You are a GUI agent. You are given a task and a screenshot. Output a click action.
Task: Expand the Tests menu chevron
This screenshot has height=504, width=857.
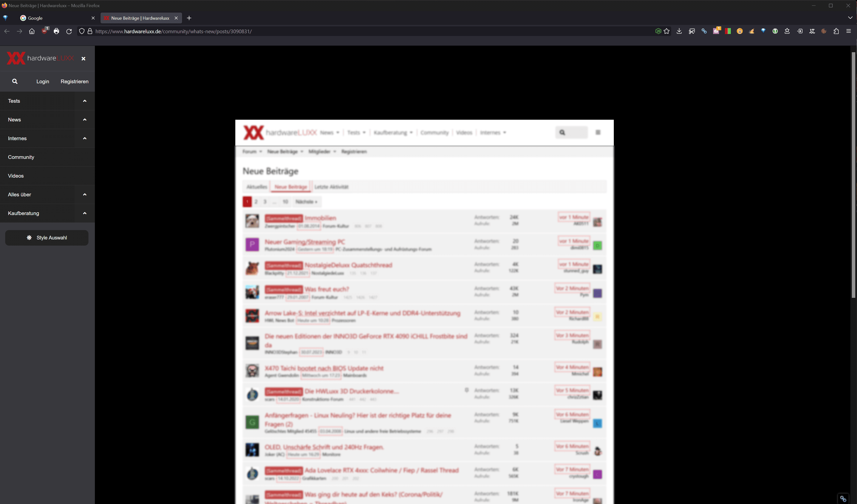click(85, 101)
